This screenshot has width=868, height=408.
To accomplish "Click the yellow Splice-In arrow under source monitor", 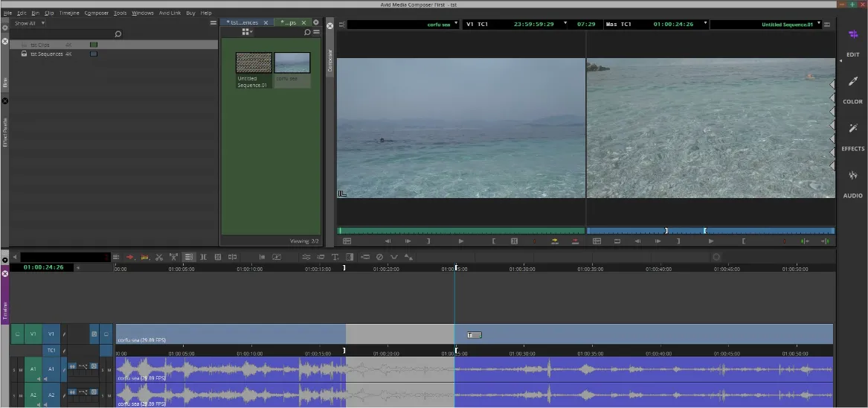I will pos(555,241).
